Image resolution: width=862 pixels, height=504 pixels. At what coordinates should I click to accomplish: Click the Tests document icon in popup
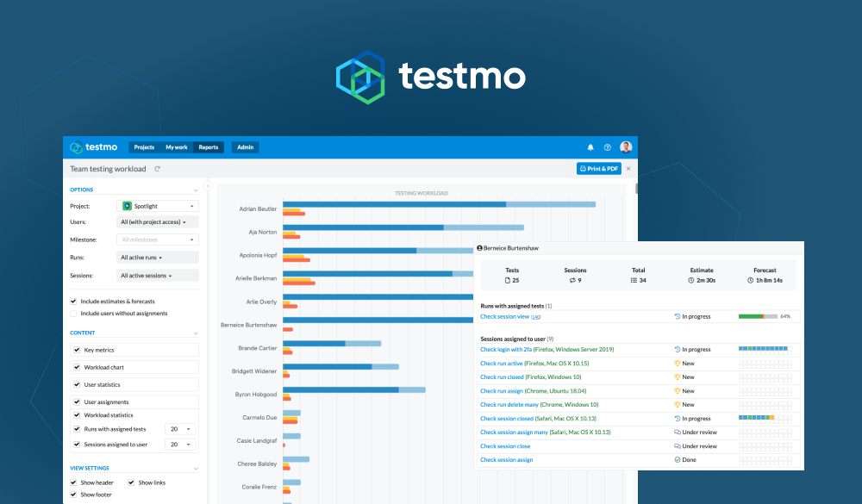[508, 280]
